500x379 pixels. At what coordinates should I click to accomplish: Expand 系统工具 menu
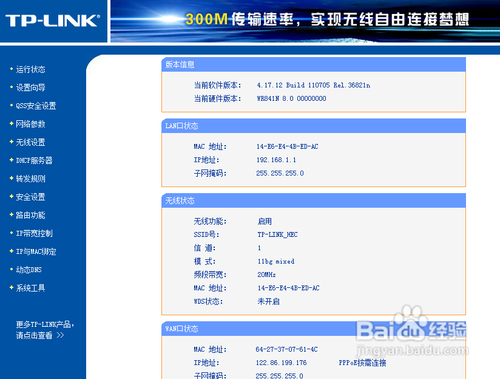click(30, 288)
